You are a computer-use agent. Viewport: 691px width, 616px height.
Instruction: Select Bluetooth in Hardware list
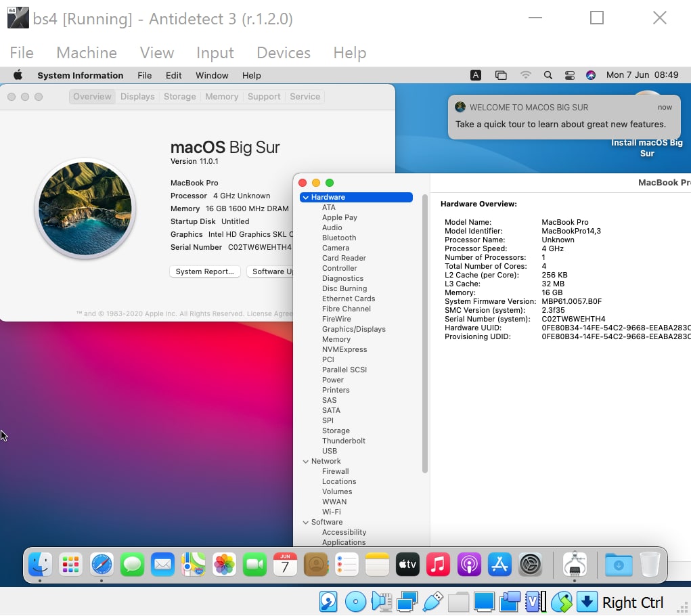click(339, 238)
